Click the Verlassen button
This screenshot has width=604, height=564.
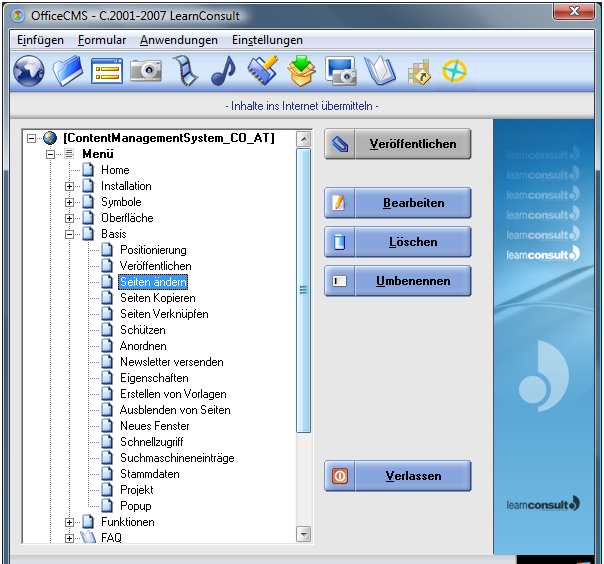point(398,476)
